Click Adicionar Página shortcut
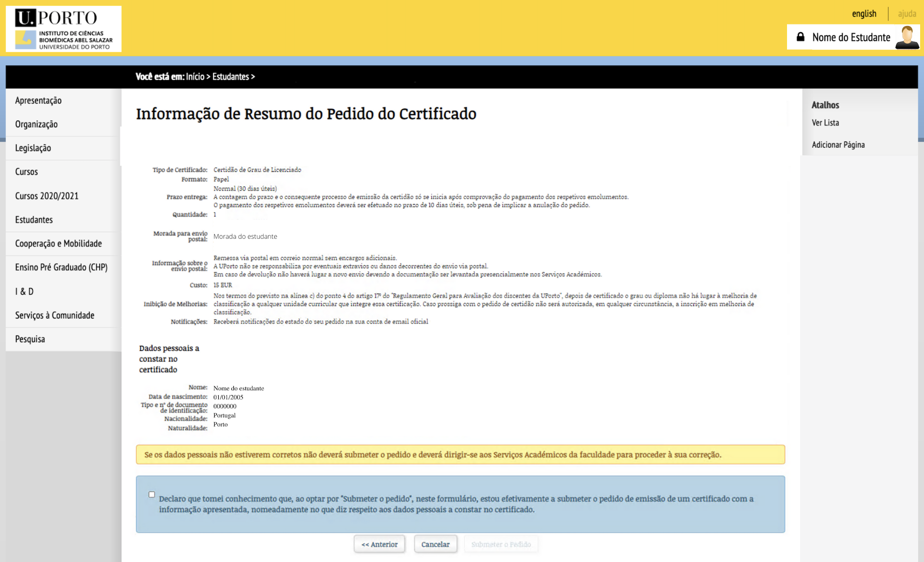This screenshot has width=924, height=562. [x=838, y=145]
